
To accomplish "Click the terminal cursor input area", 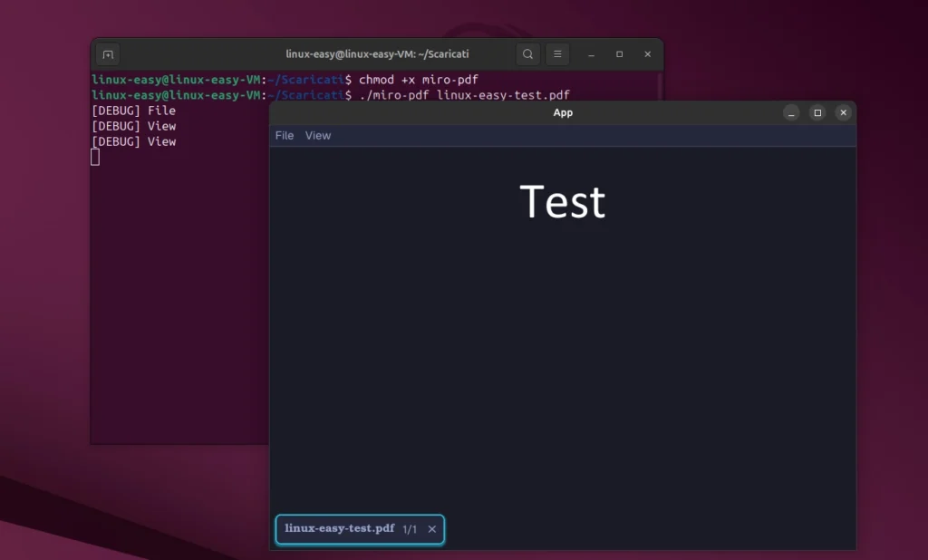I will (x=94, y=156).
